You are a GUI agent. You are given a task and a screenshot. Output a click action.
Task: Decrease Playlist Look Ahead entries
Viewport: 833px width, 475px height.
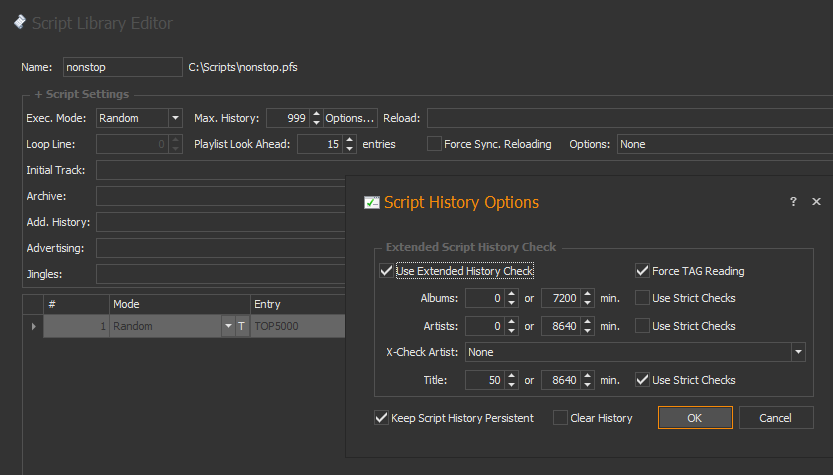[349, 148]
